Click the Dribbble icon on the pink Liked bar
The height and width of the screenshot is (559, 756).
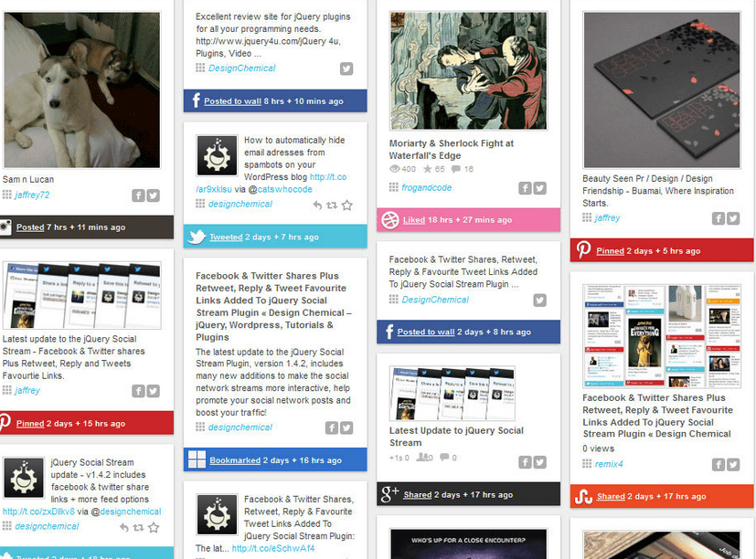[389, 220]
